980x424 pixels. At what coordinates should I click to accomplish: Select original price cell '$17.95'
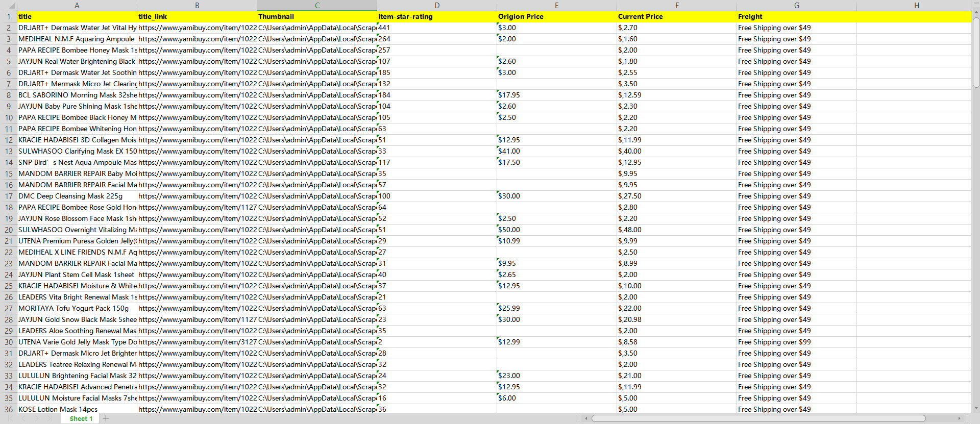(557, 95)
